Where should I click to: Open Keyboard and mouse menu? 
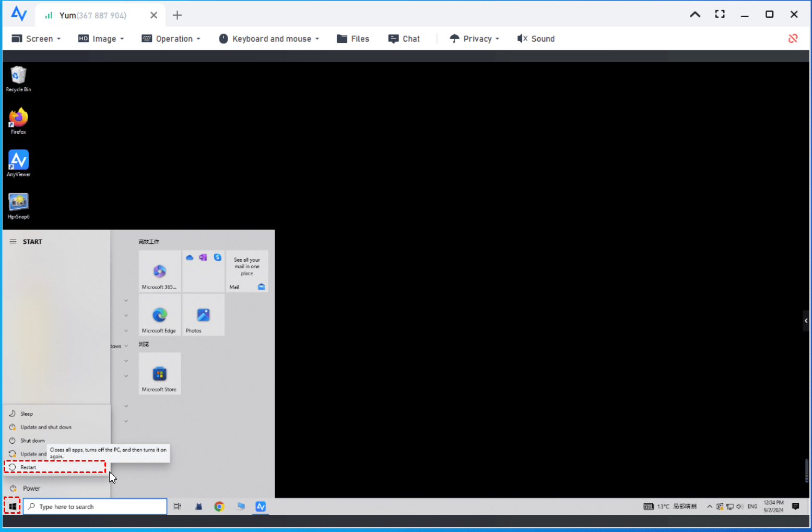(x=269, y=39)
